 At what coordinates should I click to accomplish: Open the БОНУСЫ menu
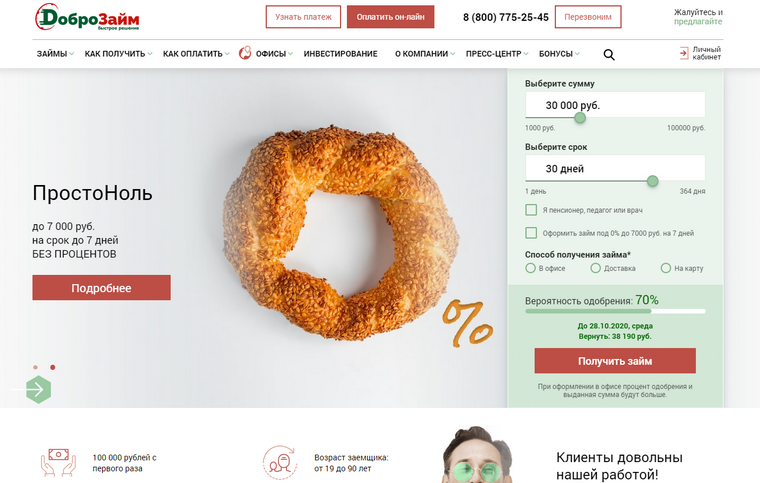(559, 54)
